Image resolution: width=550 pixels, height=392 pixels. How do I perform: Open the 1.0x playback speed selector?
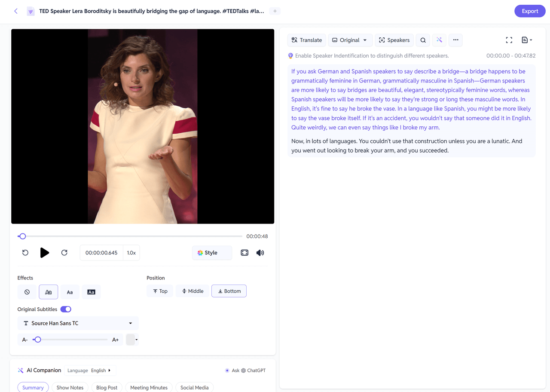[131, 253]
